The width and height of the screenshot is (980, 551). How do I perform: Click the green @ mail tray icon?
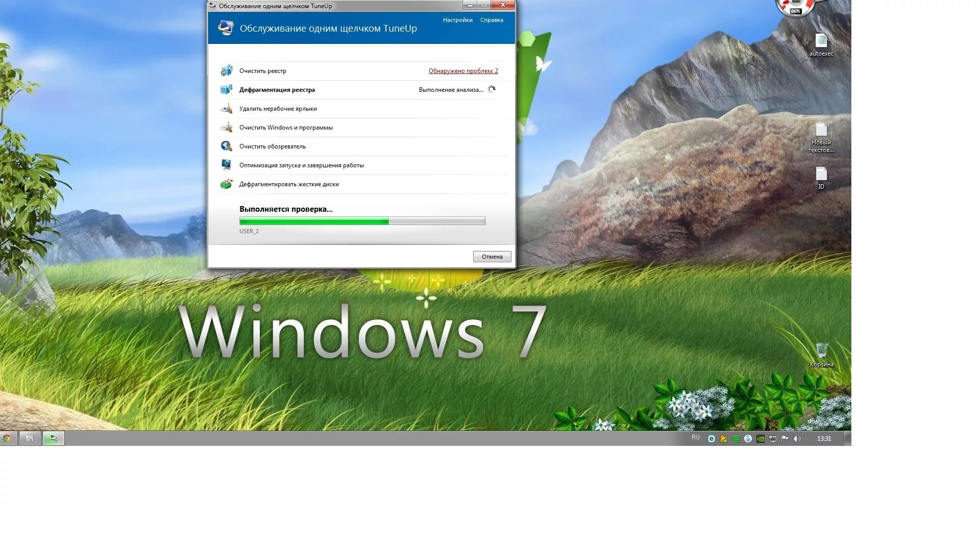(736, 439)
